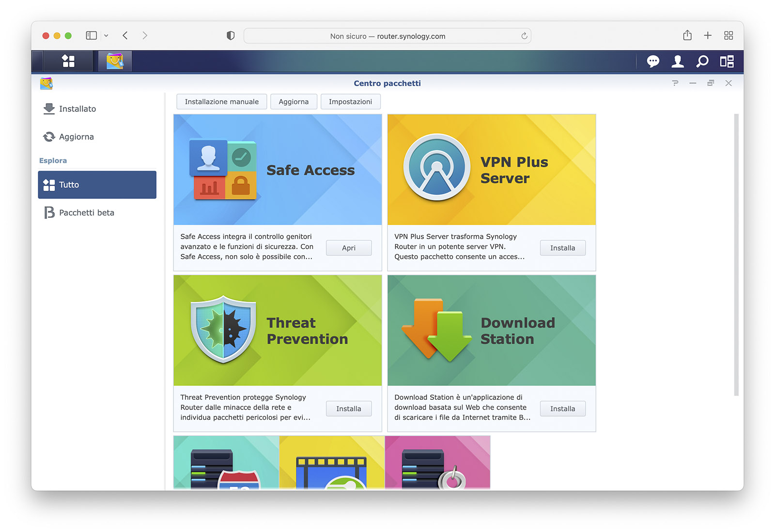Select Pacchetti beta in sidebar
This screenshot has width=775, height=532.
97,213
